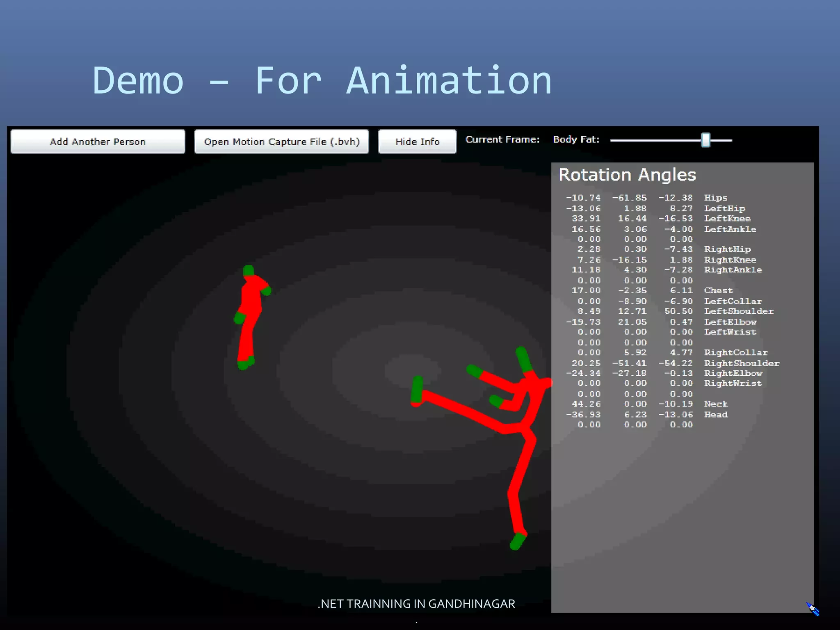Image resolution: width=840 pixels, height=630 pixels.
Task: Click the Add Another Person button
Action: click(x=98, y=142)
